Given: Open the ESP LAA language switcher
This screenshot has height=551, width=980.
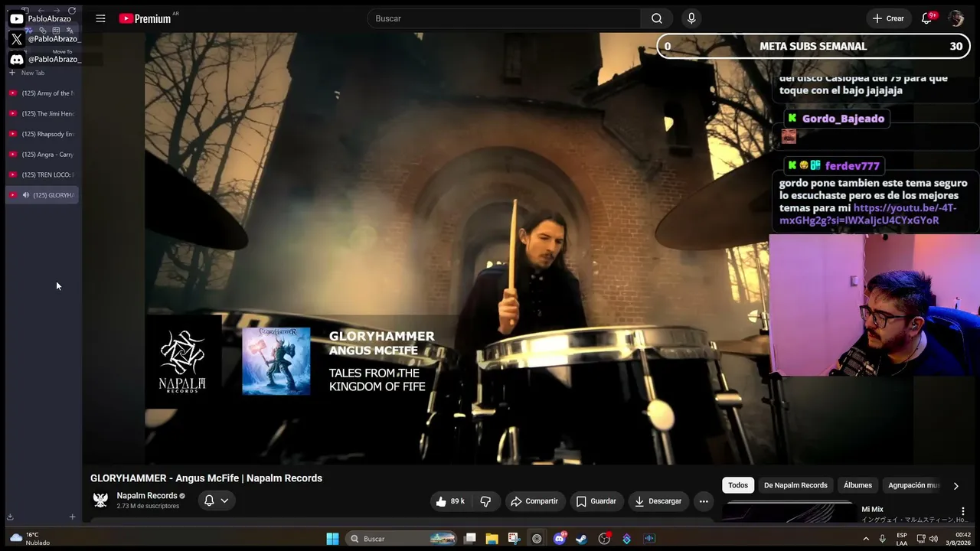Looking at the screenshot, I should (x=902, y=539).
